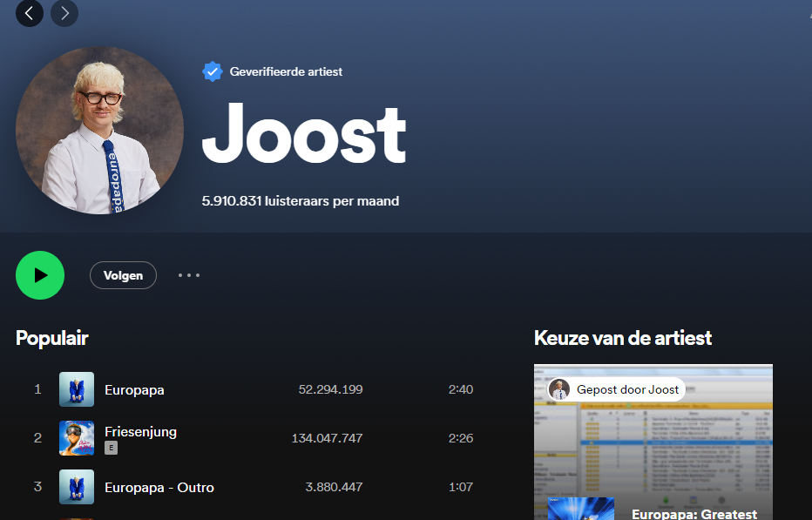This screenshot has width=812, height=520.
Task: Go forward with the right arrow
Action: [64, 13]
